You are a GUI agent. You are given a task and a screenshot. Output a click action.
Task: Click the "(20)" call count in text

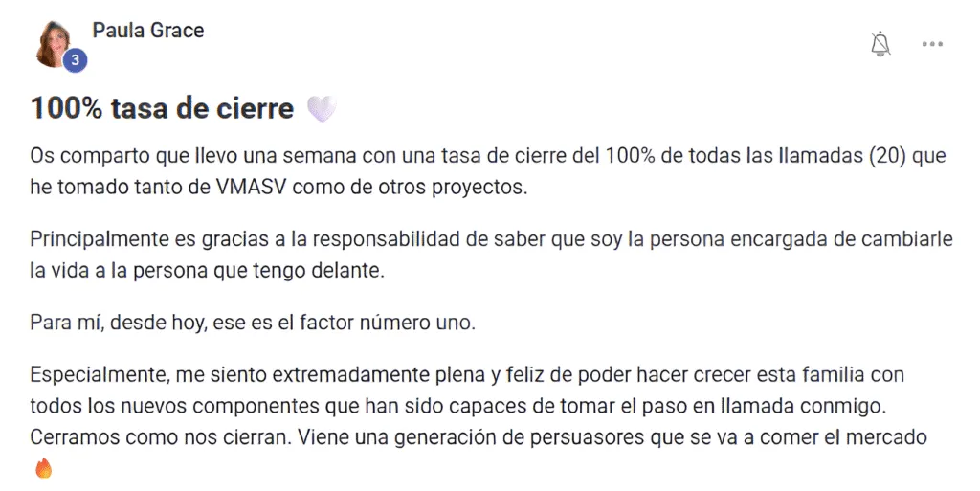(888, 156)
